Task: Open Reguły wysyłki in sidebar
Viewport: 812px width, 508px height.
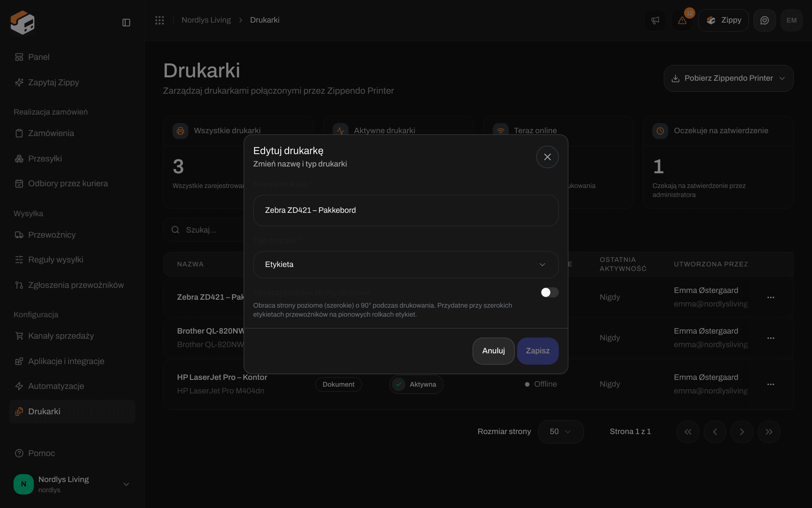Action: click(x=72, y=260)
